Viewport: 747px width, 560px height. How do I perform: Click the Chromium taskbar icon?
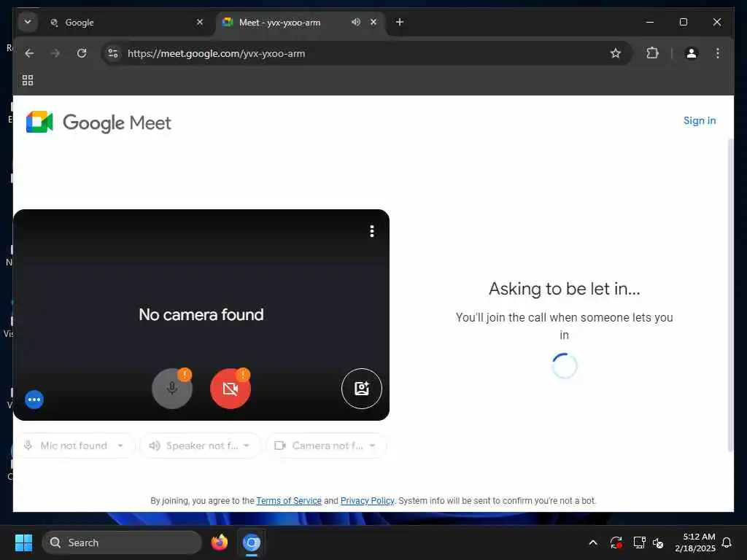[252, 542]
